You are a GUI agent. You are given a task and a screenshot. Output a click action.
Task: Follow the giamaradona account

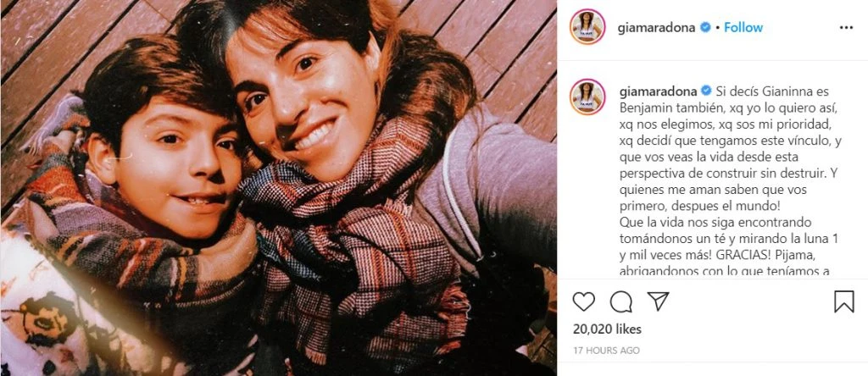pos(743,28)
